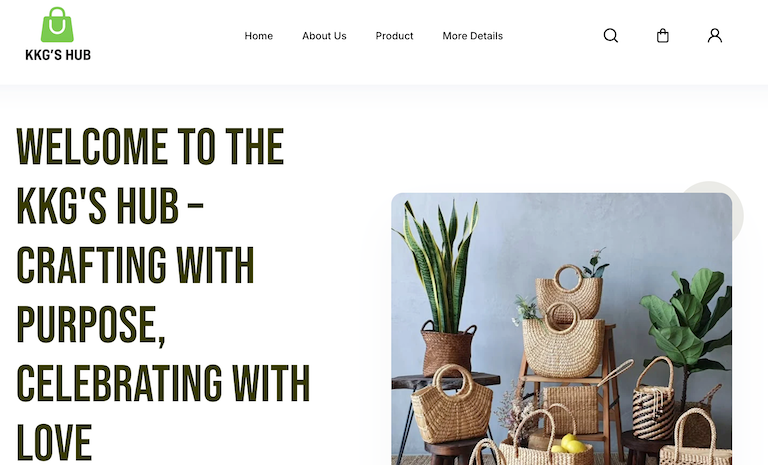Open the More Details menu item
The height and width of the screenshot is (465, 768).
pyautogui.click(x=473, y=36)
